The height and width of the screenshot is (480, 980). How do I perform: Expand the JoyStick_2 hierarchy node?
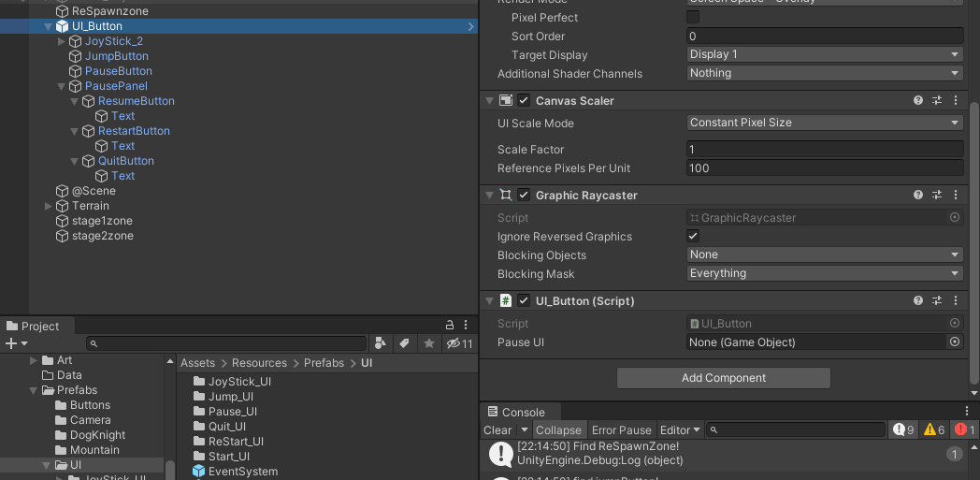coord(62,41)
